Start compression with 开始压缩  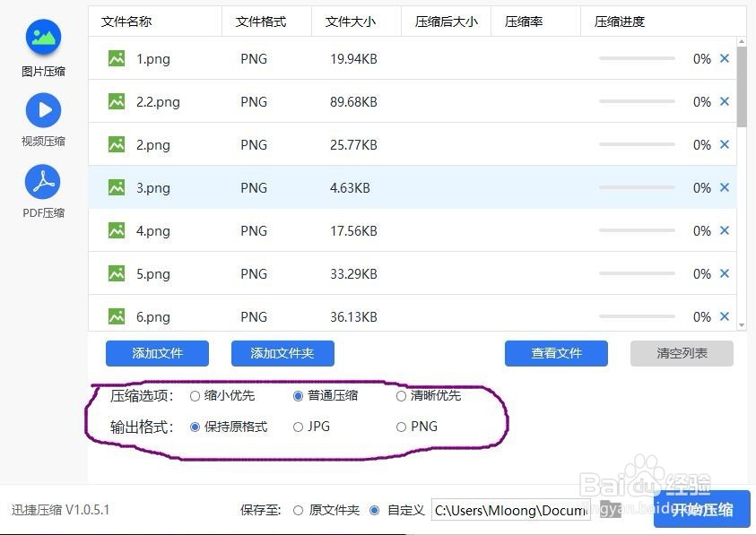704,510
